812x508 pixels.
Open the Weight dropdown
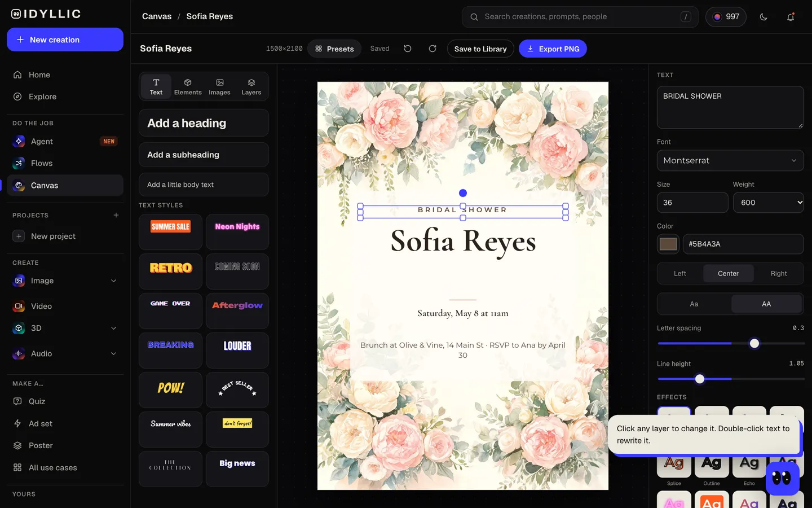(769, 203)
